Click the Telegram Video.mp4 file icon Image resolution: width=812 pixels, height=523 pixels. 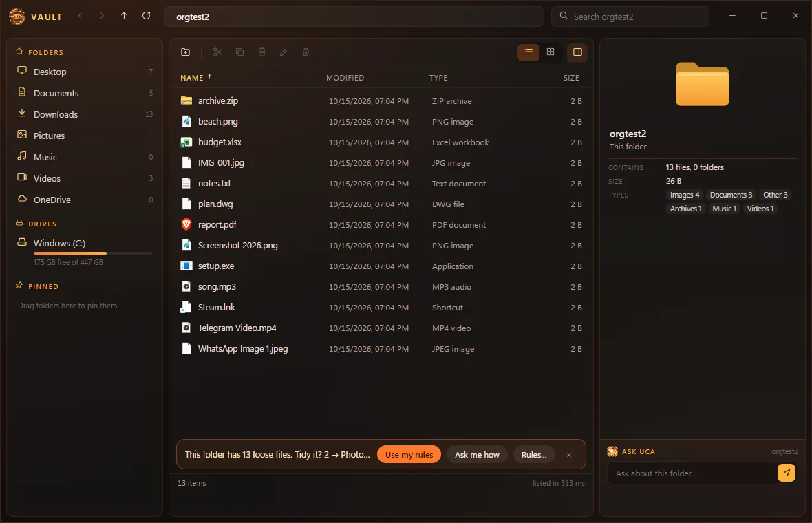186,328
